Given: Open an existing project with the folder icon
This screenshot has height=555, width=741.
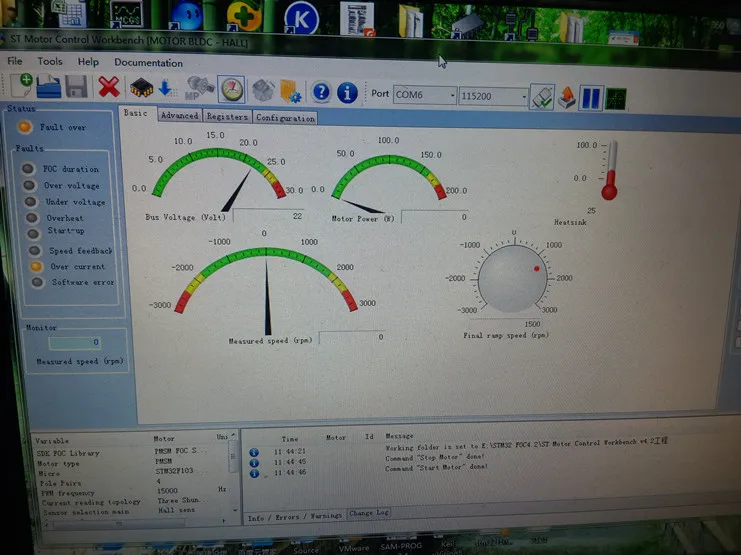Looking at the screenshot, I should coord(48,87).
